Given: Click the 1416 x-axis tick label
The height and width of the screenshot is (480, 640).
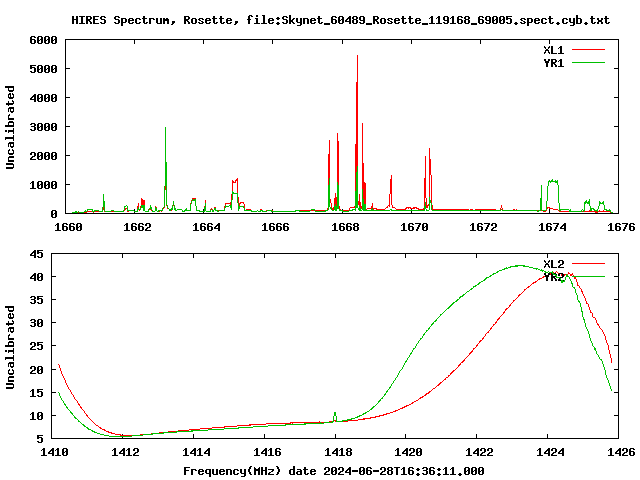Looking at the screenshot, I should [x=267, y=452].
